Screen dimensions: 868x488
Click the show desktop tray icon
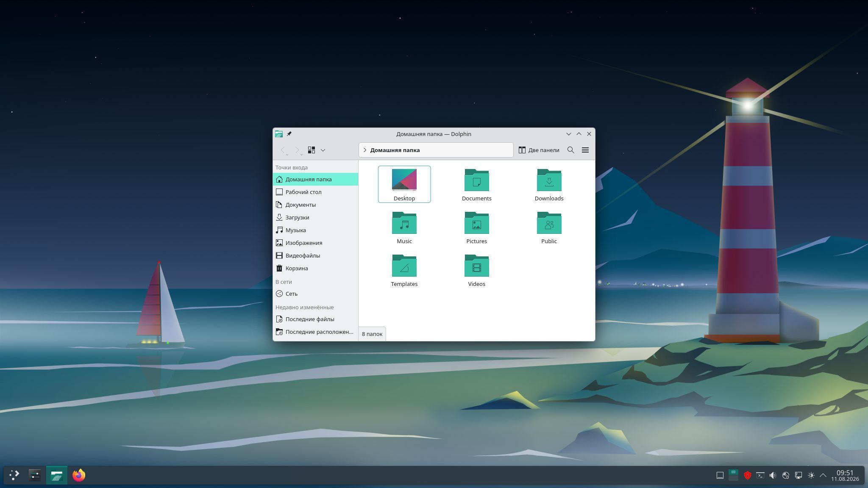pyautogui.click(x=720, y=475)
